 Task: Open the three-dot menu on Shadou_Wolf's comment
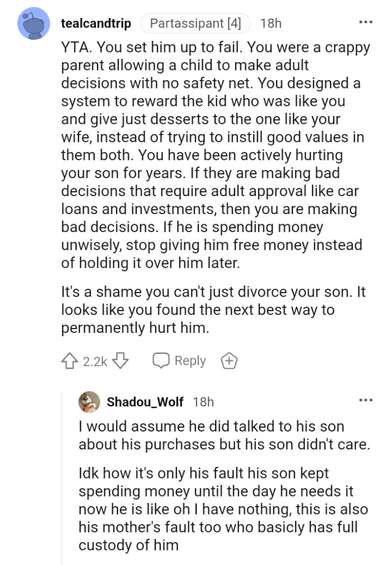[365, 399]
